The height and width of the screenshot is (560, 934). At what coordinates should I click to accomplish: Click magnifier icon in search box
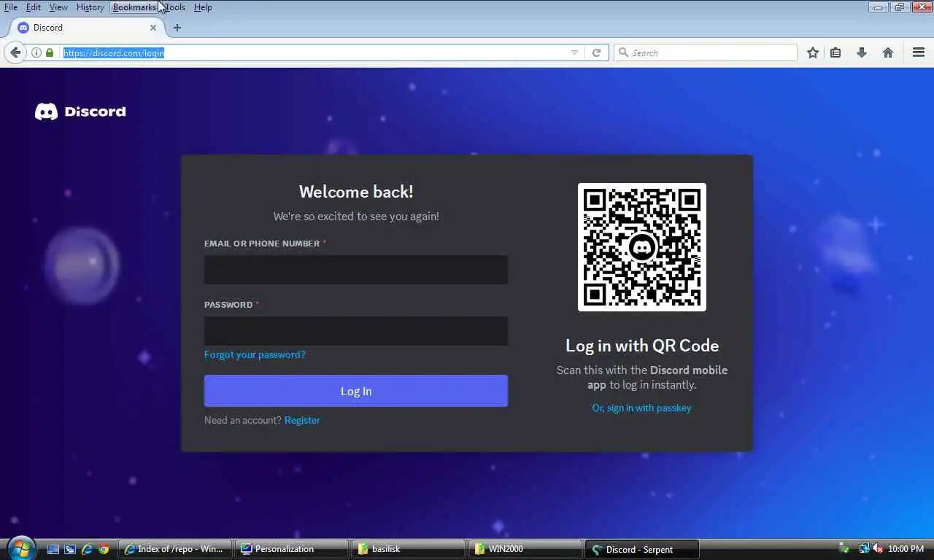point(623,52)
